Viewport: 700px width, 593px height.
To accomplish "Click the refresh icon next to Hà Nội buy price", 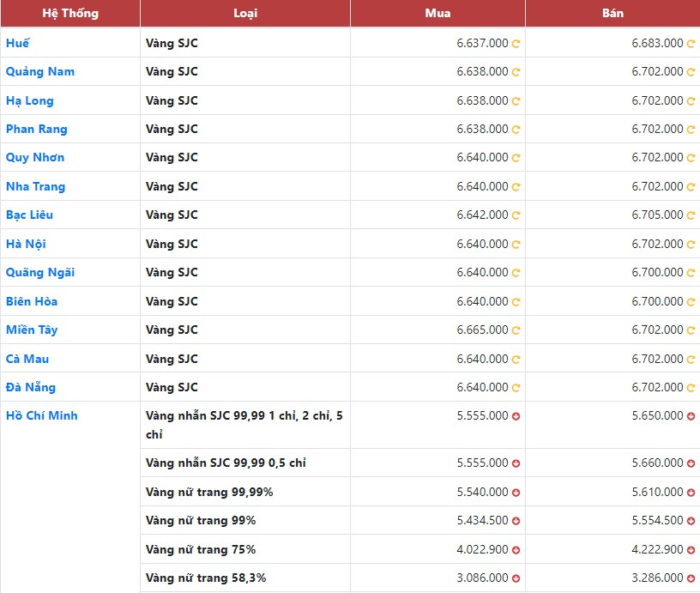I will coord(516,245).
